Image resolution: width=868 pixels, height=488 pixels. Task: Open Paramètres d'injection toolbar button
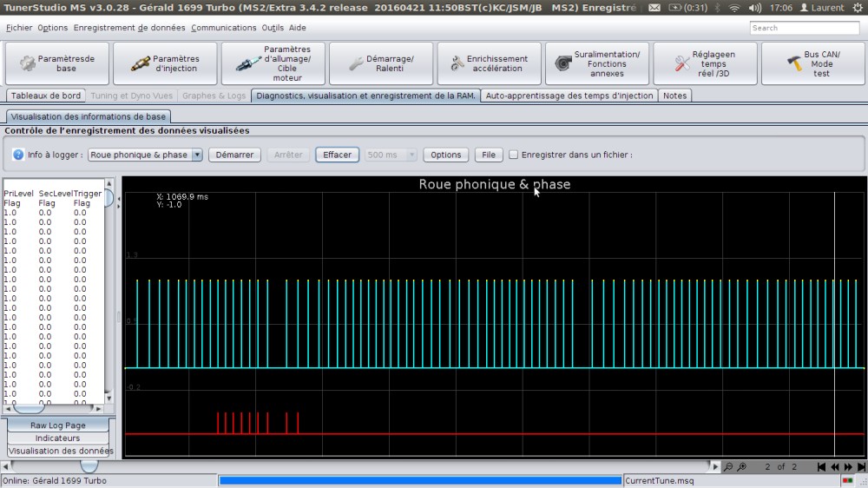tap(165, 63)
